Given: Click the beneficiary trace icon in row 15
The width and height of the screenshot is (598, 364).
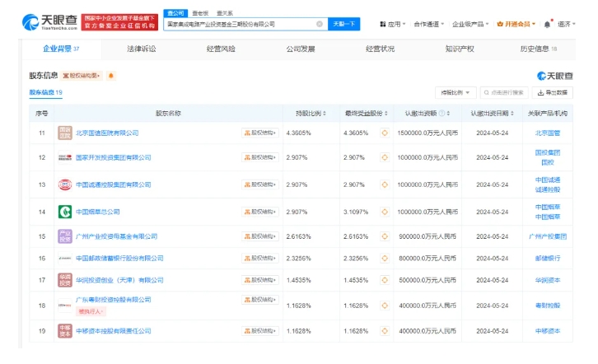Looking at the screenshot, I should click(385, 236).
